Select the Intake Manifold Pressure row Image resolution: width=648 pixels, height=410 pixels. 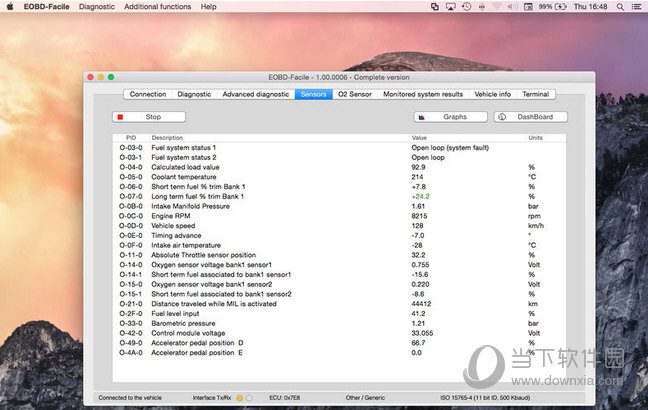point(339,206)
